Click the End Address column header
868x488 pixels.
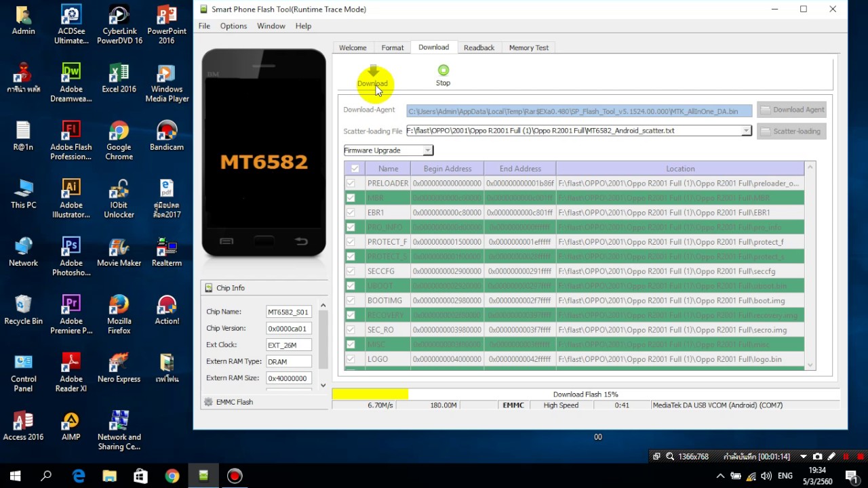point(520,168)
